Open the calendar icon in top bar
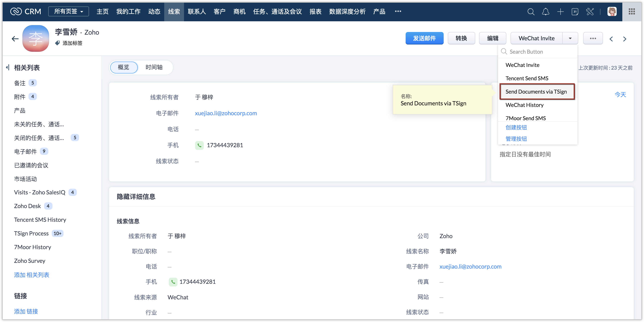The height and width of the screenshot is (322, 644). [x=575, y=12]
